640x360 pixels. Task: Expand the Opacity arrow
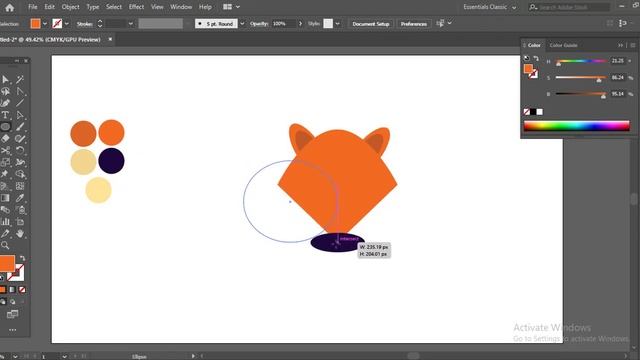[x=300, y=24]
